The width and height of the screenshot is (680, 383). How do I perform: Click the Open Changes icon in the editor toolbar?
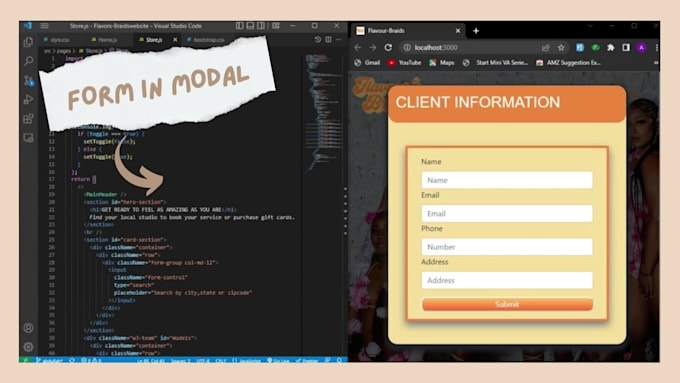[x=317, y=39]
